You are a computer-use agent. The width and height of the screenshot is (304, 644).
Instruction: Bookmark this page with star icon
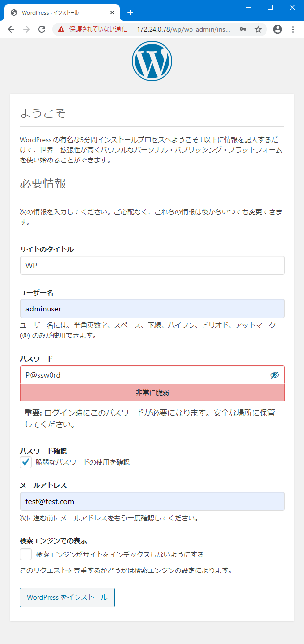[x=258, y=29]
